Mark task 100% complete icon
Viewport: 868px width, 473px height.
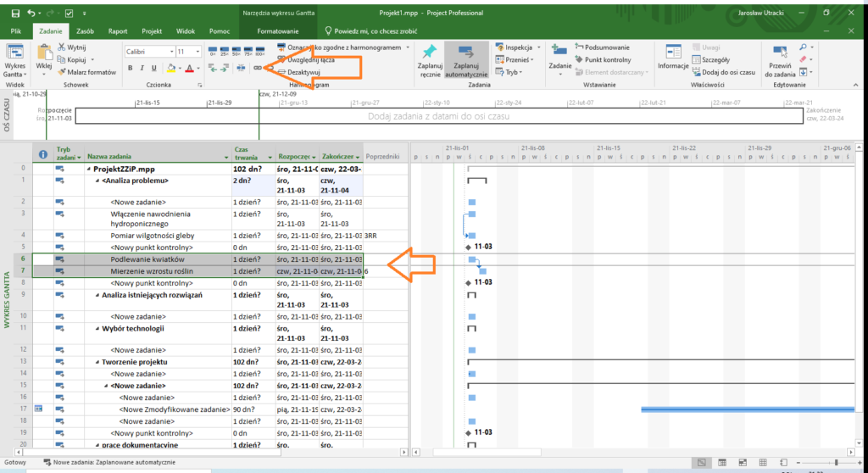[x=259, y=50]
